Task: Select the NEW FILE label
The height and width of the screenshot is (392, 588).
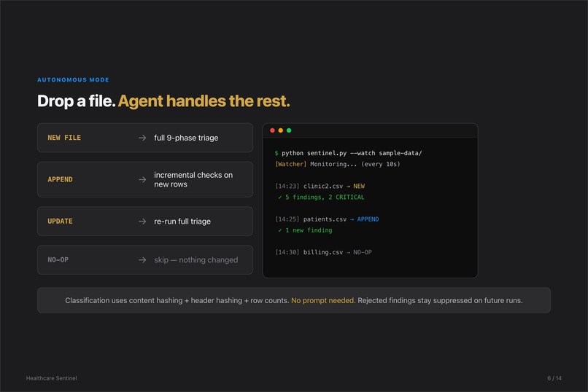Action: pyautogui.click(x=64, y=138)
